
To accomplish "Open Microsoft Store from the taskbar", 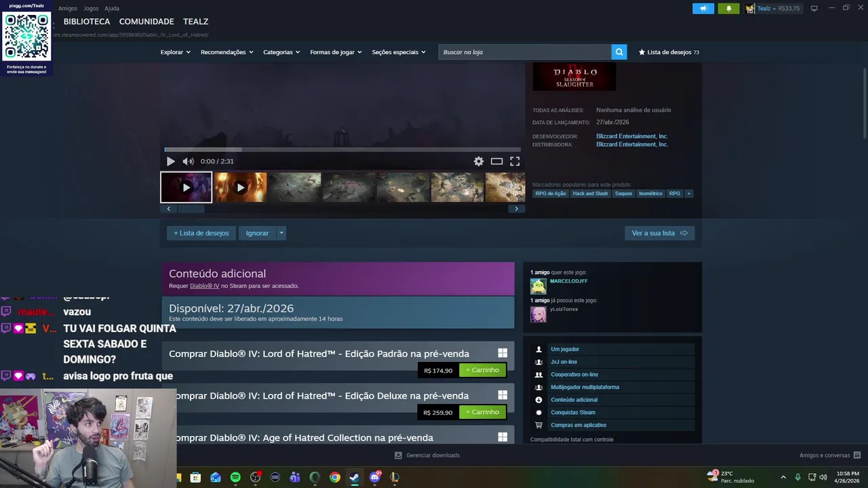I will coord(195,477).
